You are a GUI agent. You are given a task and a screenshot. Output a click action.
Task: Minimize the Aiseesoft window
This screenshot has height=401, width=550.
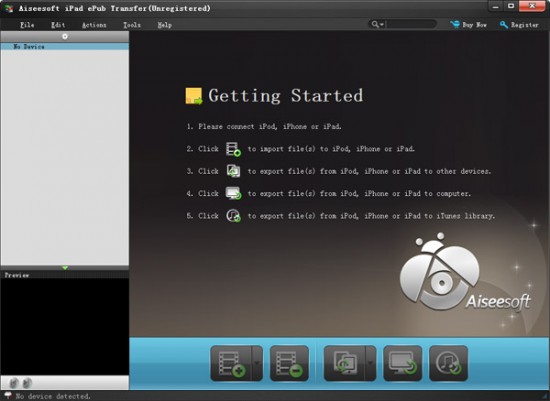click(x=495, y=6)
